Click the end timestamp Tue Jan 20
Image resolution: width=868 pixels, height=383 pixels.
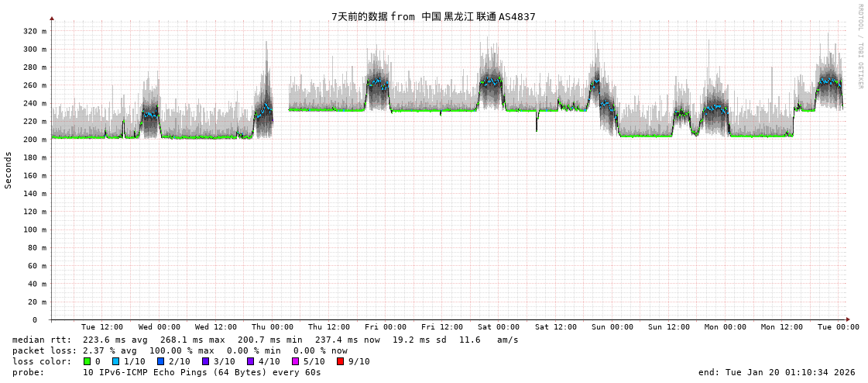777,372
